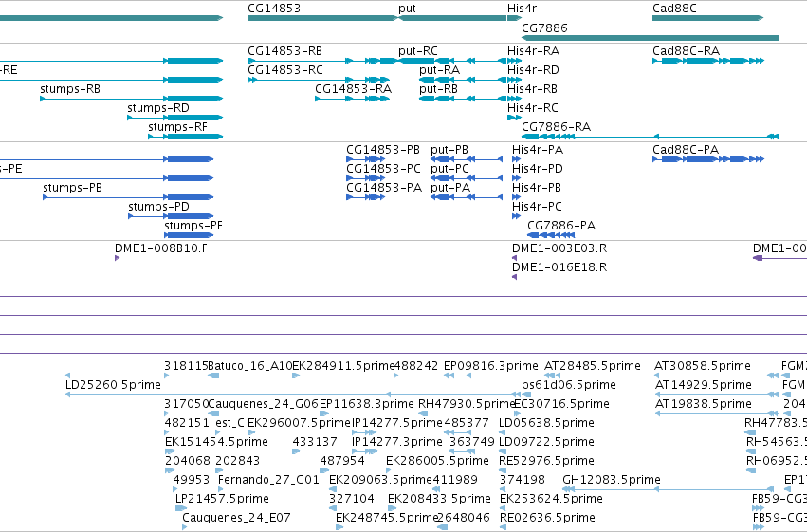
Task: Select the bs61d06.5prime EST label
Action: (x=569, y=385)
